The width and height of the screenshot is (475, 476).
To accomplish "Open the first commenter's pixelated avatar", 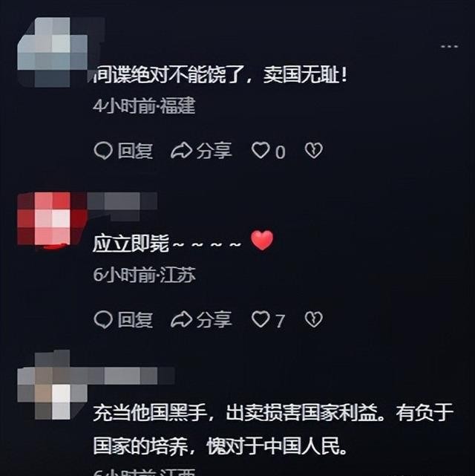I will click(53, 52).
